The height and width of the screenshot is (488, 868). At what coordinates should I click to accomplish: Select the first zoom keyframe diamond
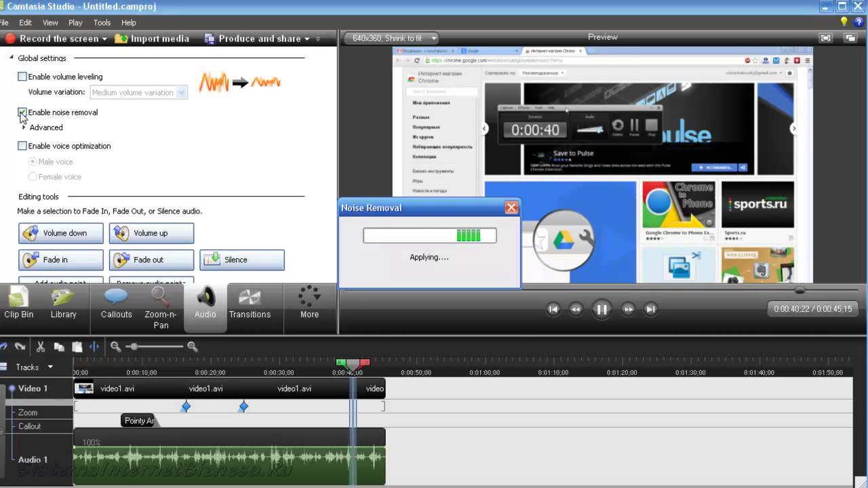click(x=186, y=407)
